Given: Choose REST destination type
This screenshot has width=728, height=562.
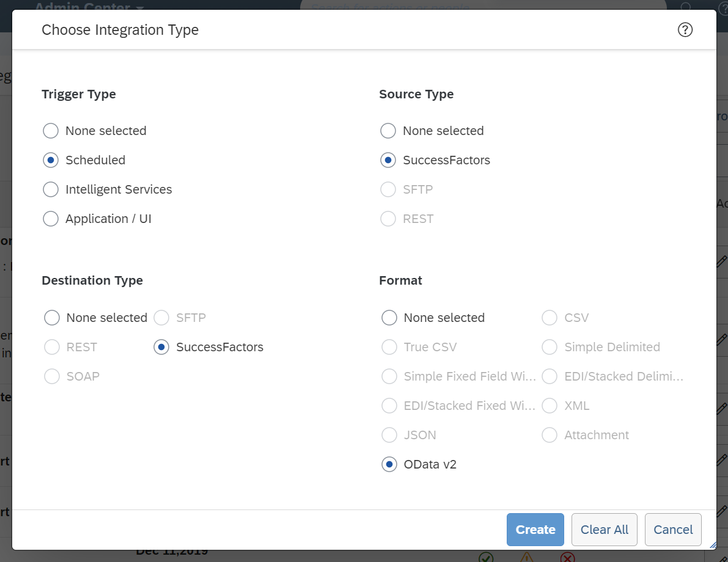Looking at the screenshot, I should [x=51, y=347].
